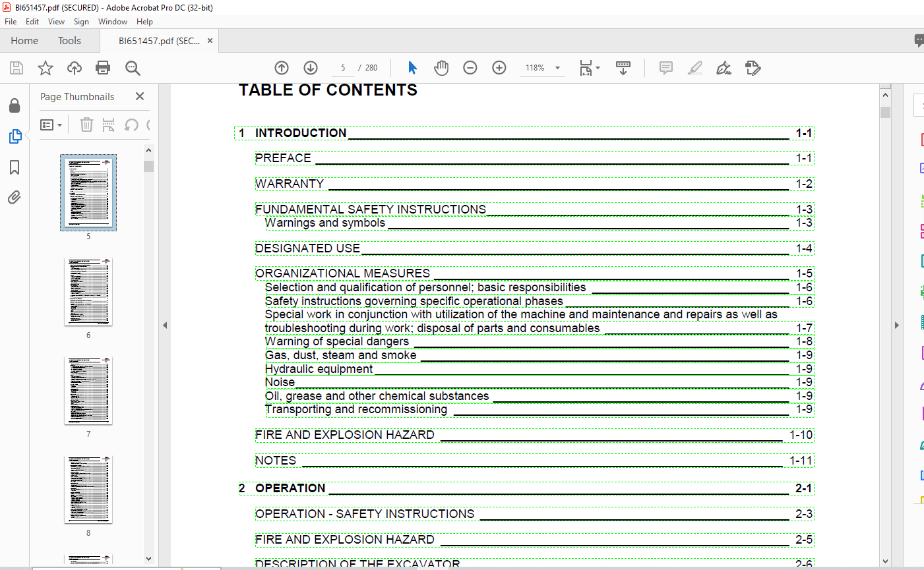The width and height of the screenshot is (924, 570).
Task: Click the Save file icon
Action: (16, 68)
